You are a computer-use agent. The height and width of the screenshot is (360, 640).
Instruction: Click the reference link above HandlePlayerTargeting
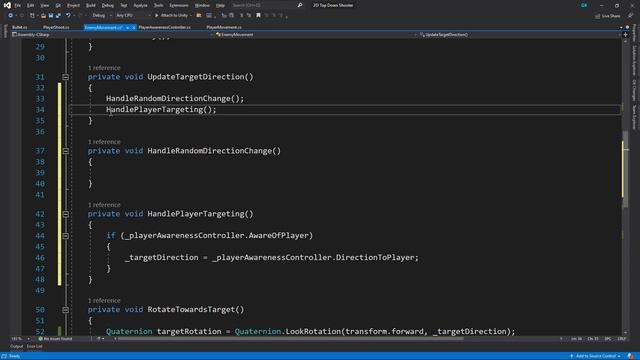[x=104, y=204]
